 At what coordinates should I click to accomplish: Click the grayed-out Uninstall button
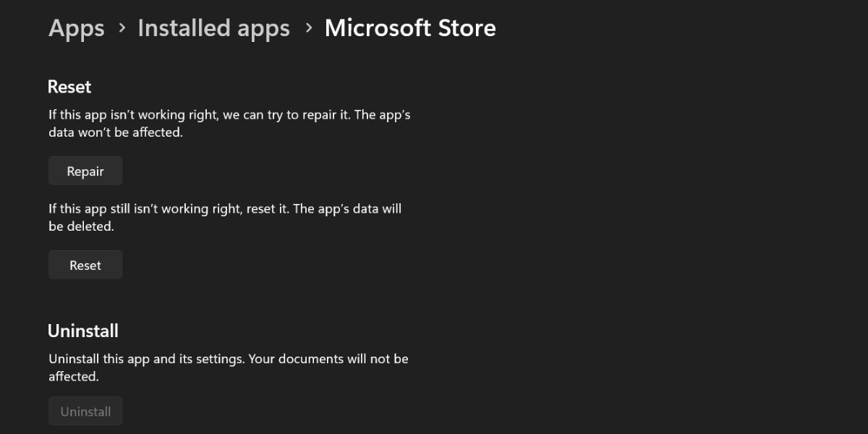[x=85, y=411]
